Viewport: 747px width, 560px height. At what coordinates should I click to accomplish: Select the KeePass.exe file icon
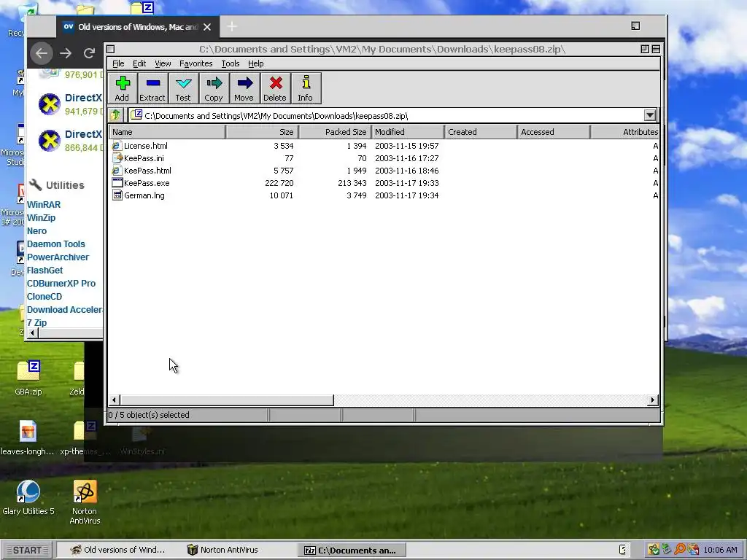(117, 183)
